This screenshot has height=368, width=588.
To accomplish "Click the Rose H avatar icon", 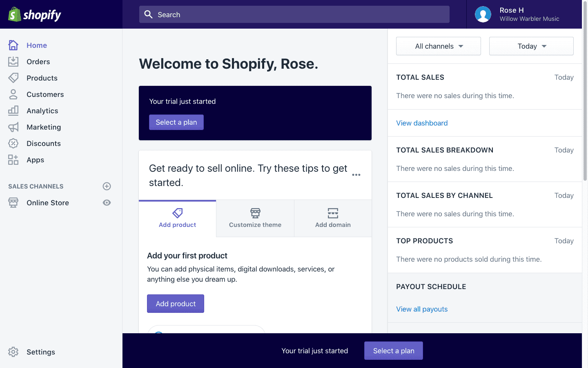I will tap(483, 14).
